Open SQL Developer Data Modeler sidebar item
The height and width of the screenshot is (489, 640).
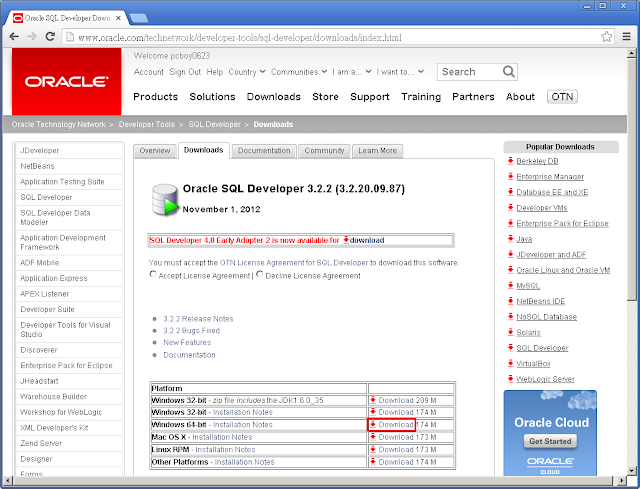click(55, 218)
